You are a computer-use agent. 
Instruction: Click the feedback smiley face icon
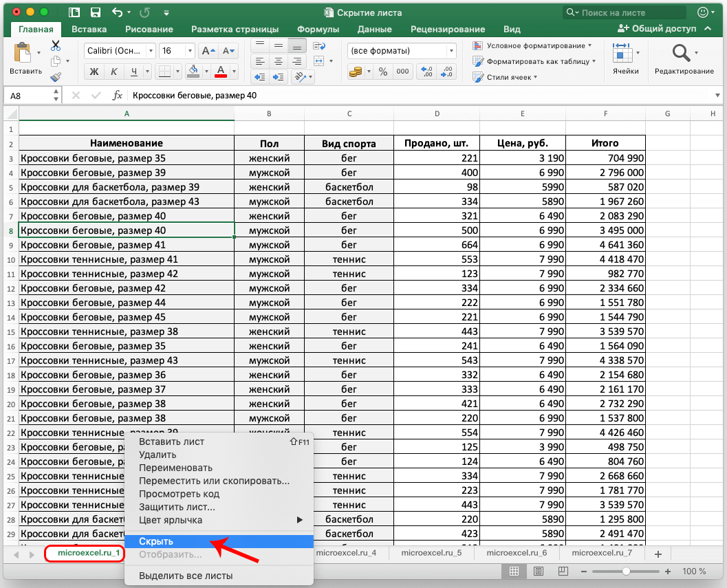[x=703, y=12]
